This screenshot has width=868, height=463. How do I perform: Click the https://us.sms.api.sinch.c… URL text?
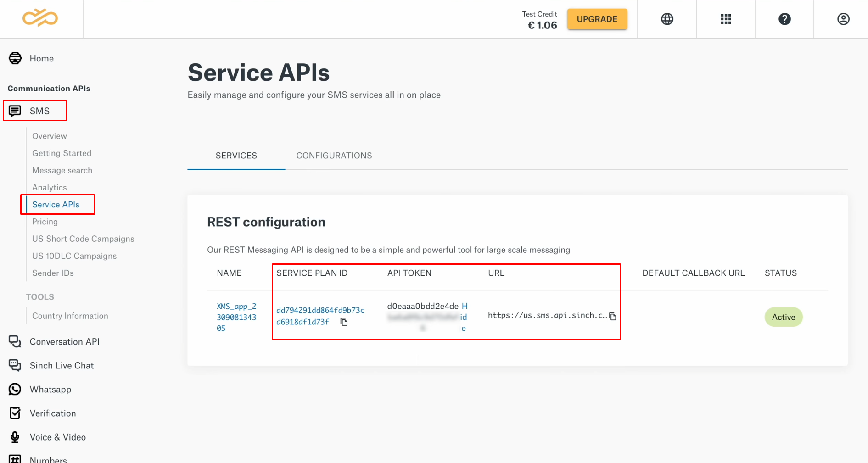(547, 315)
